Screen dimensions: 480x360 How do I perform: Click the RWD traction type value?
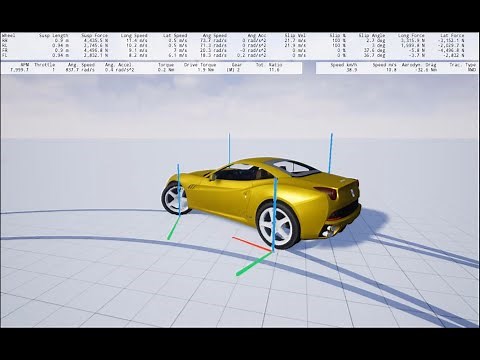471,70
